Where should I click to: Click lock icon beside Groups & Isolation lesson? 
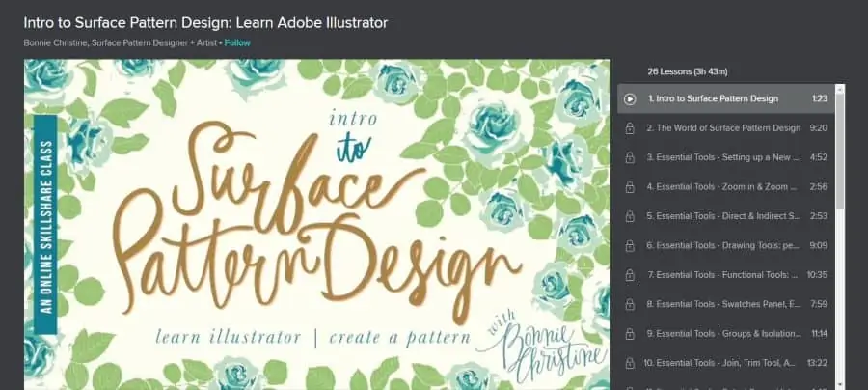tap(630, 334)
